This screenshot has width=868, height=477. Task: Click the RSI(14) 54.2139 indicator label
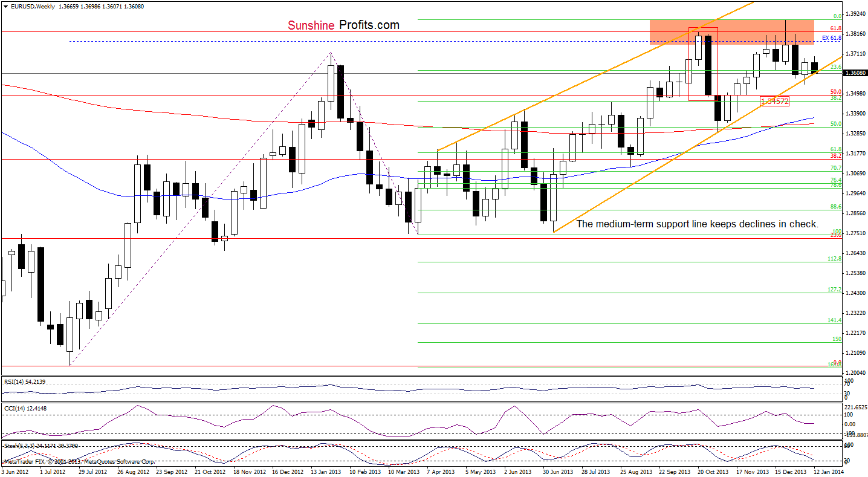click(24, 381)
